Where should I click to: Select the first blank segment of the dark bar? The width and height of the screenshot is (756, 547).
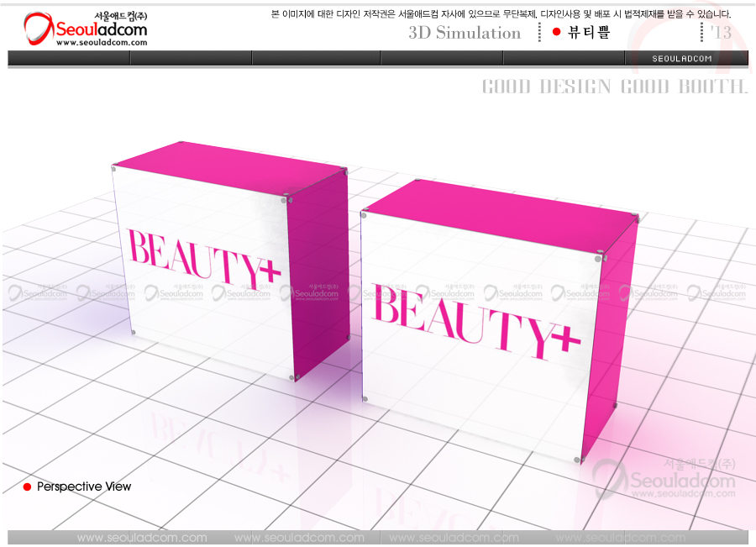coord(69,58)
